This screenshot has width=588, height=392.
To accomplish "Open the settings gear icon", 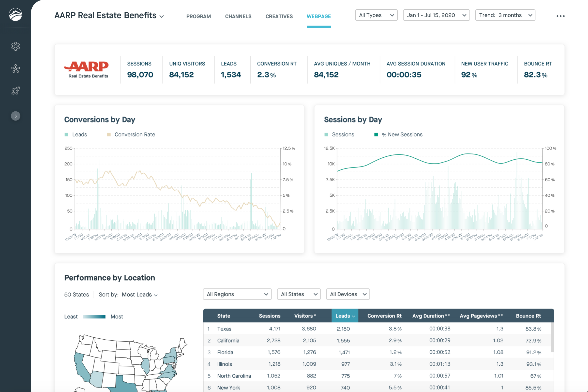I will click(15, 46).
